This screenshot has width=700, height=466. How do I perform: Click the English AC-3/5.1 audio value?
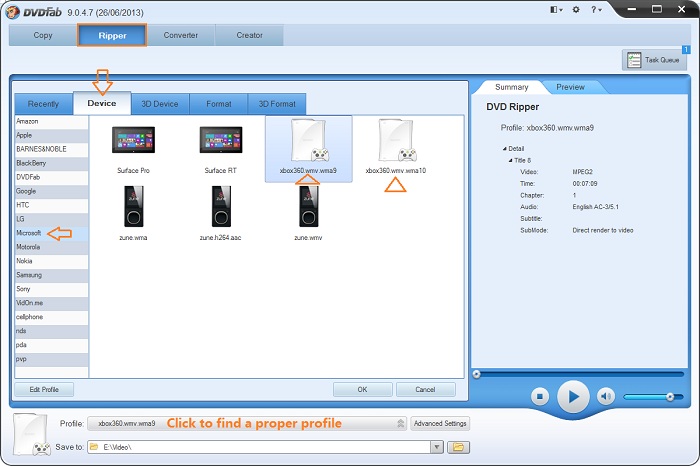coord(596,207)
